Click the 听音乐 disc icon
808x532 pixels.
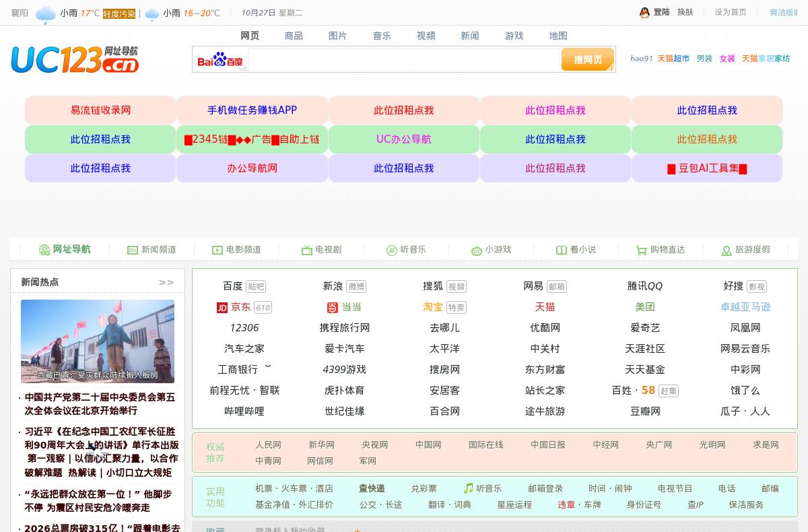pos(392,250)
